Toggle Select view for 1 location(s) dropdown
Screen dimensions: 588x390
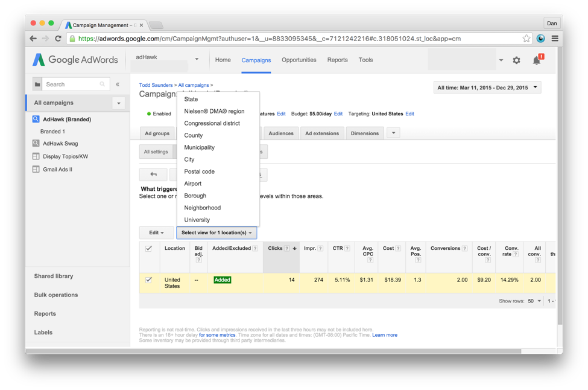click(x=217, y=232)
